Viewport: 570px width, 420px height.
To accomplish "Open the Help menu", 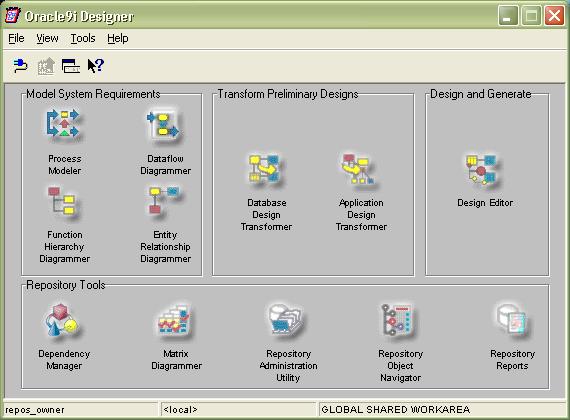I will click(118, 38).
